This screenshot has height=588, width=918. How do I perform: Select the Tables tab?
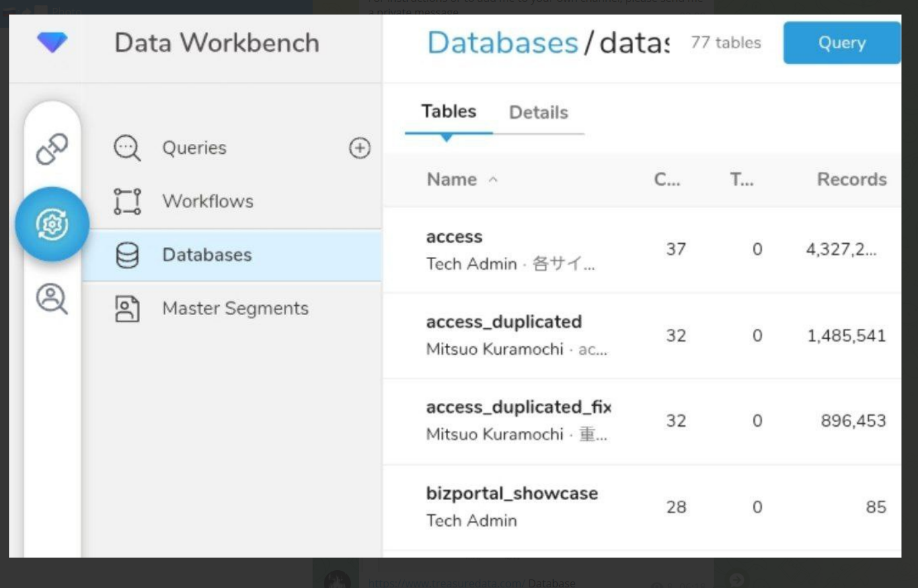(449, 112)
